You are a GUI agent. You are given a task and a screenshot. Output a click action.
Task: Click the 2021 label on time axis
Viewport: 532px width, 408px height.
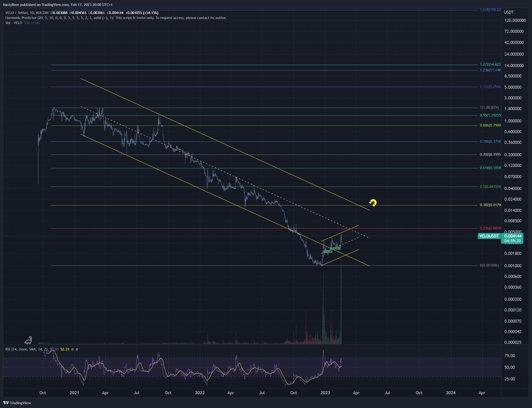(x=74, y=393)
